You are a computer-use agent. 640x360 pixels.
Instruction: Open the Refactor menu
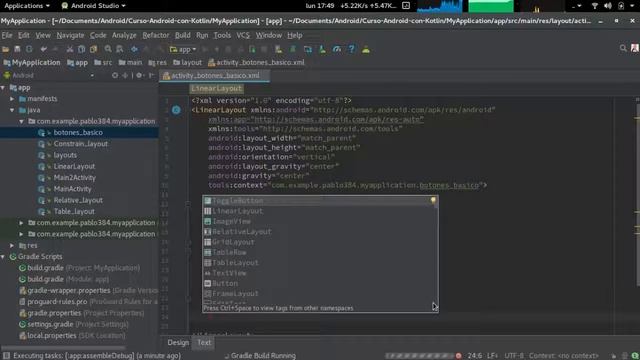click(x=156, y=36)
